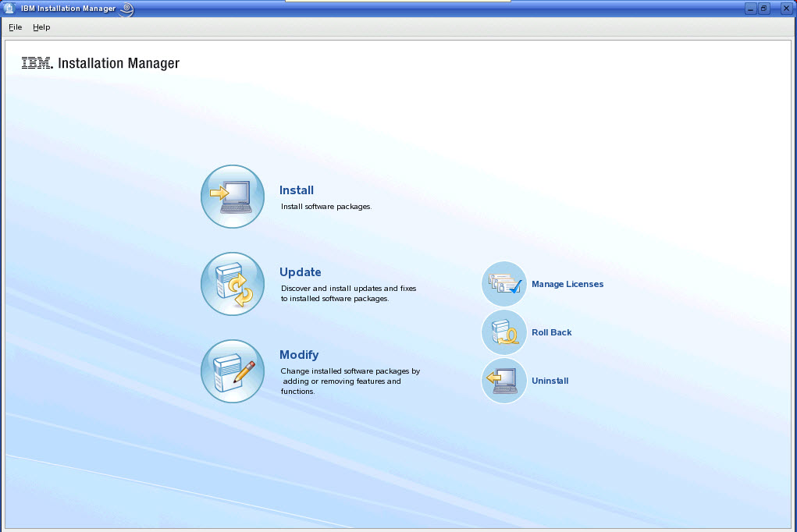Click the 'IBM. Installation Manager' banner title
Viewport: 797px width, 532px height.
pos(101,63)
